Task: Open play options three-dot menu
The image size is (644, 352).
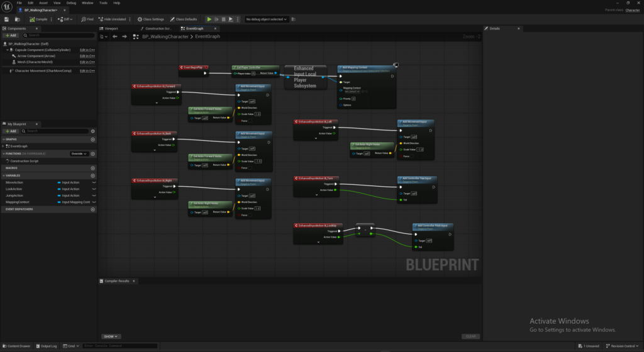Action: click(237, 19)
